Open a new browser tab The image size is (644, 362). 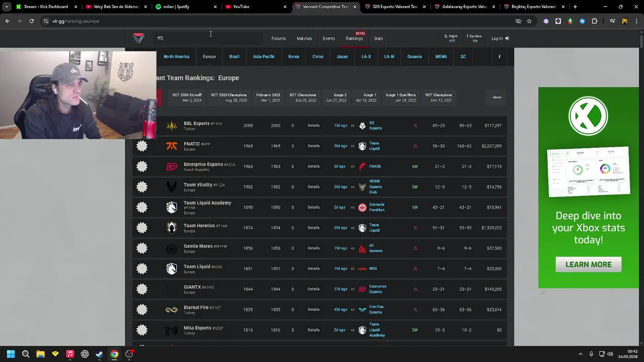coord(575,7)
